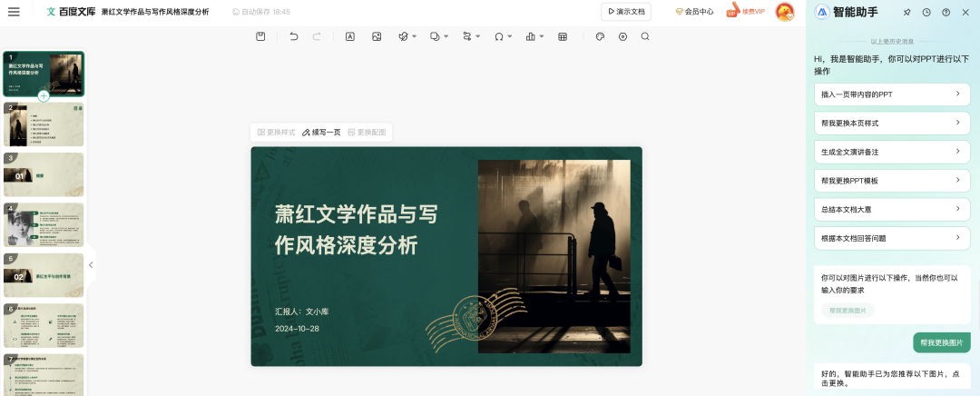Expand 根据本文档回答问题 option
This screenshot has width=980, height=396.
point(892,238)
